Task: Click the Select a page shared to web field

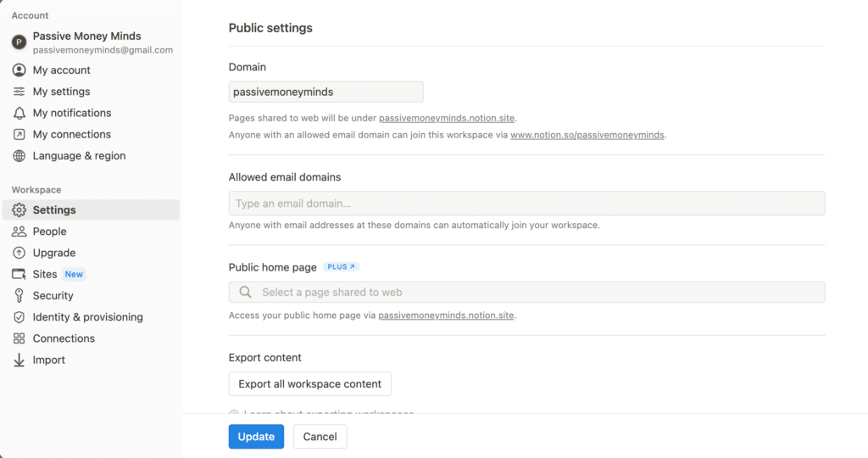Action: point(526,292)
